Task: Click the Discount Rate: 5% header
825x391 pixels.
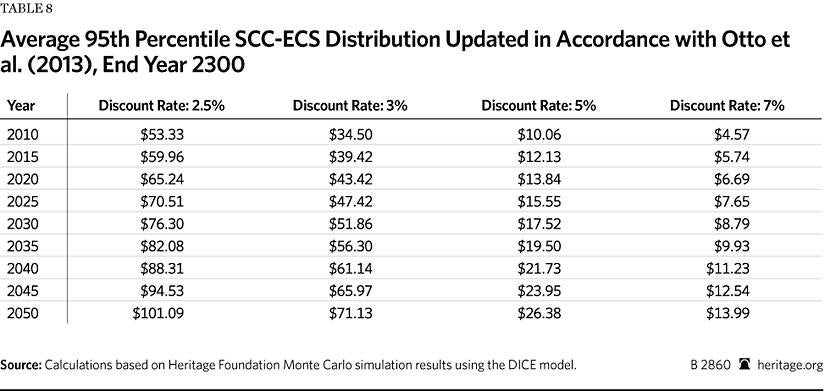Action: point(539,106)
